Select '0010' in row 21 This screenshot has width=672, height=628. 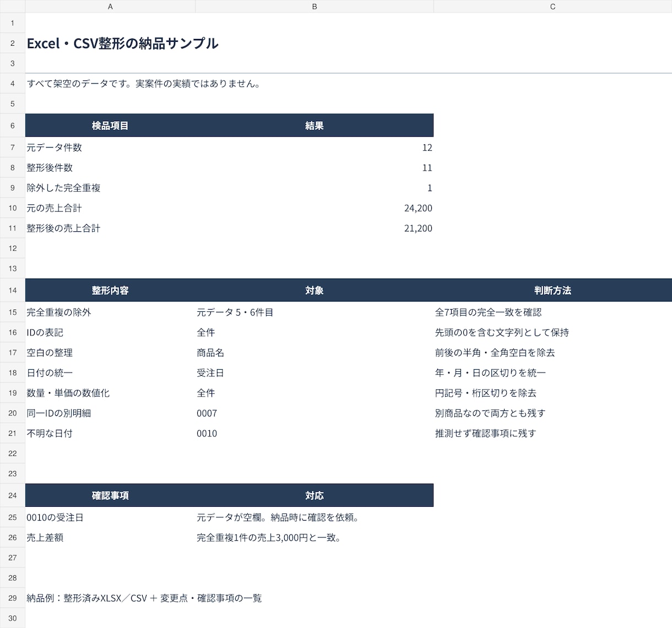(x=315, y=434)
